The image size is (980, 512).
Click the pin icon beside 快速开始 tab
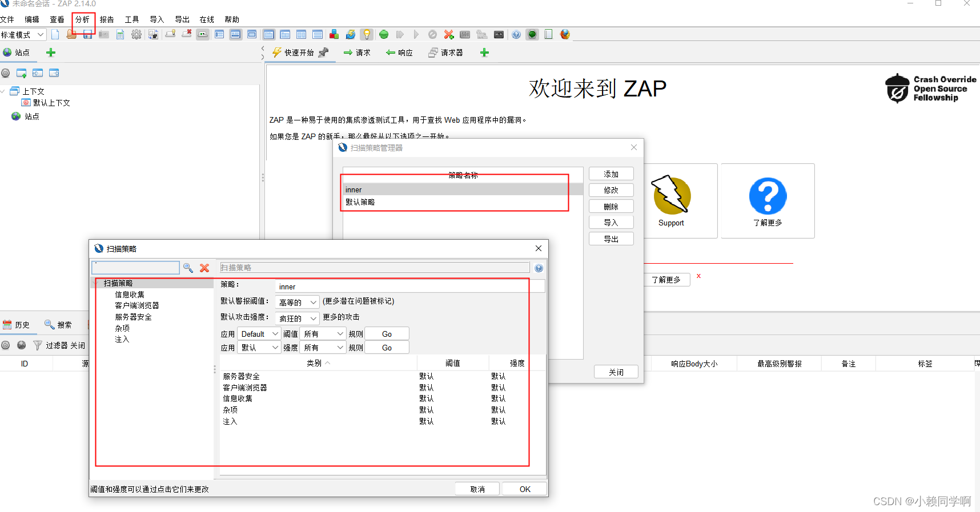click(323, 53)
